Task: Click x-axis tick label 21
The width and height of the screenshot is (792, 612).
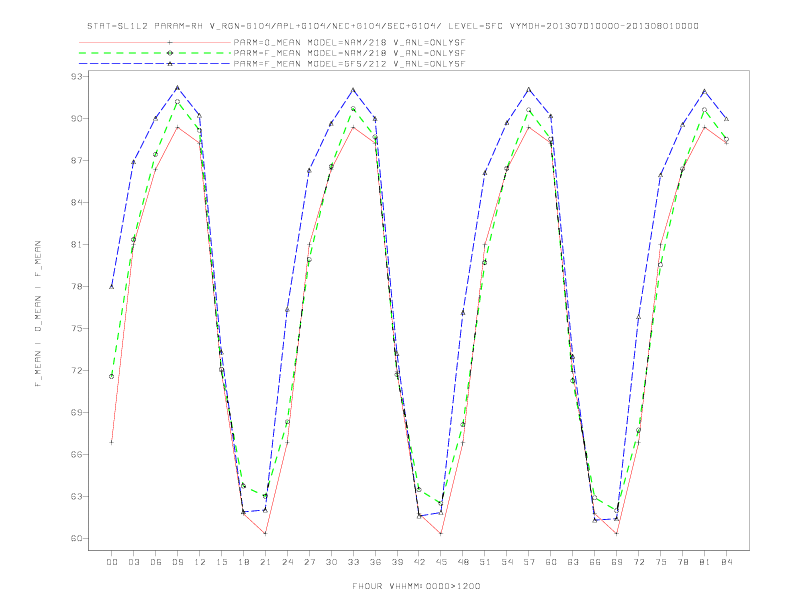Action: coord(265,562)
